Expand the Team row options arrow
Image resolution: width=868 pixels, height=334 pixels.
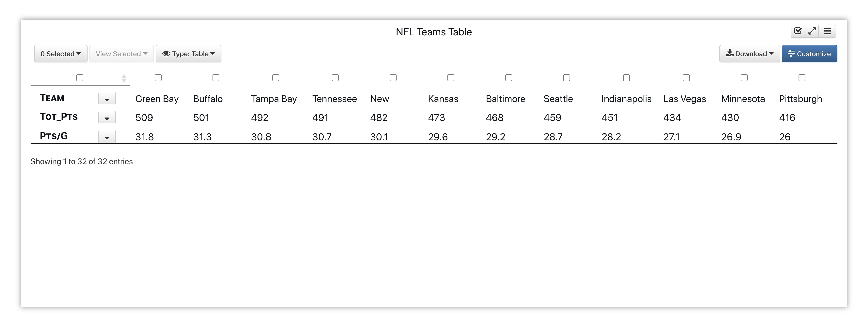107,99
